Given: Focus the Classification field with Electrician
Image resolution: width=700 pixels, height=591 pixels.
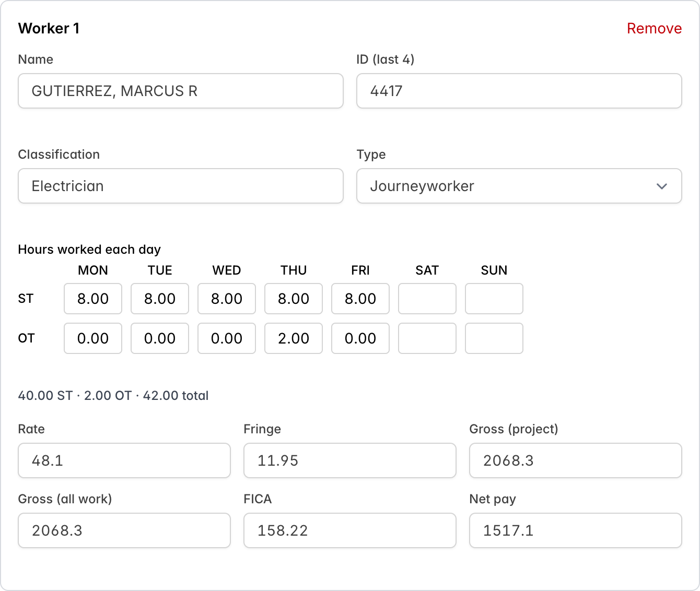Looking at the screenshot, I should (181, 186).
